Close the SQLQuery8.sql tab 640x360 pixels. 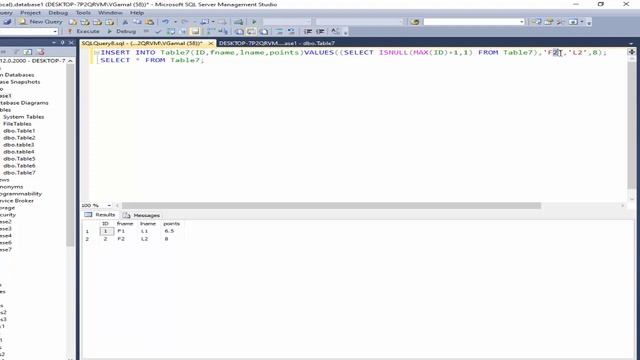211,43
